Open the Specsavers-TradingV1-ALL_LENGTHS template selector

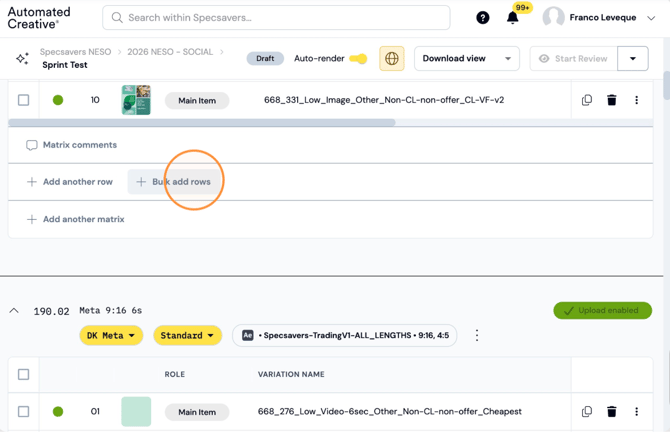(344, 335)
